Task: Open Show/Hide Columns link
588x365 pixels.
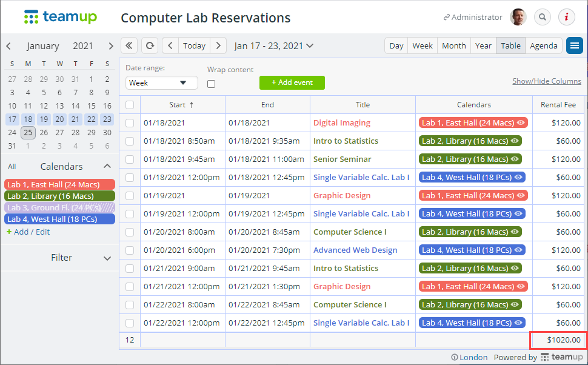Action: 546,81
